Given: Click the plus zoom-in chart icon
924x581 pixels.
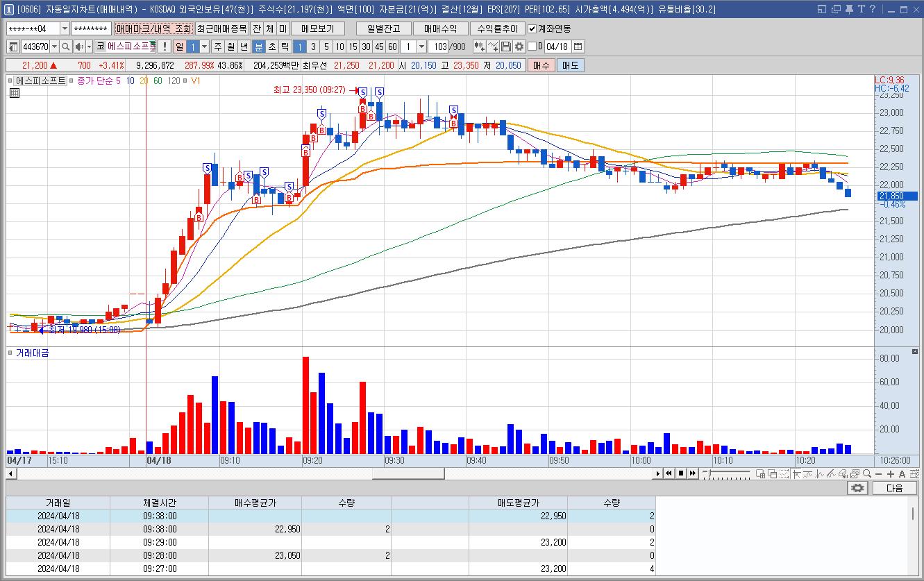Looking at the screenshot, I should click(891, 473).
